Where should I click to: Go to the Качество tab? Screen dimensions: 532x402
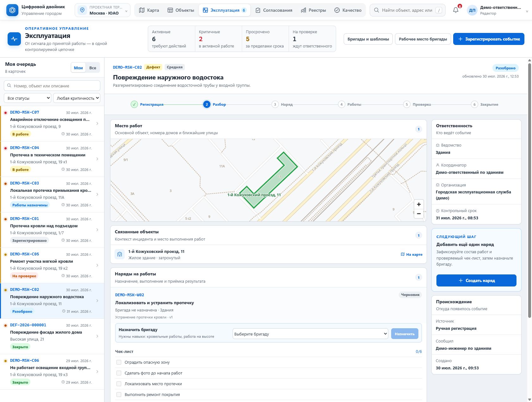348,10
